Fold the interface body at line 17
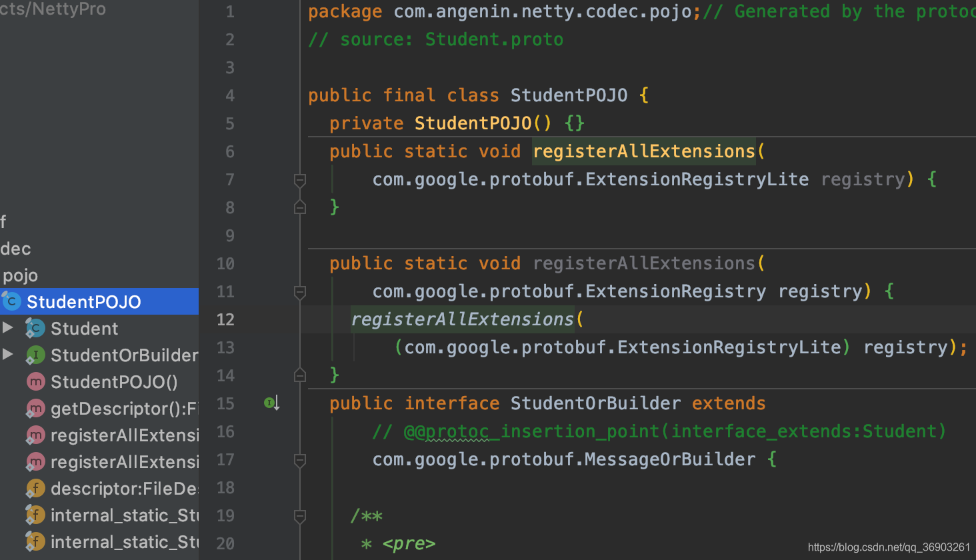976x560 pixels. [x=300, y=460]
